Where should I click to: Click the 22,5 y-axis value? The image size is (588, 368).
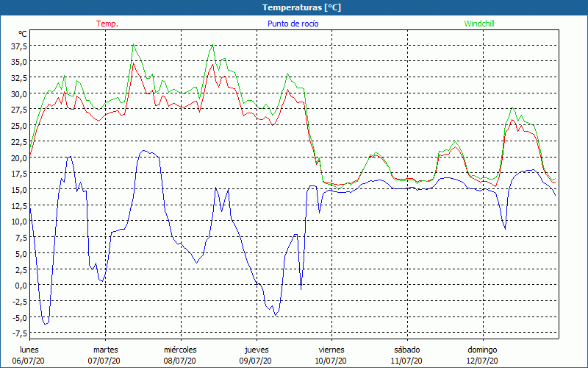coord(19,141)
